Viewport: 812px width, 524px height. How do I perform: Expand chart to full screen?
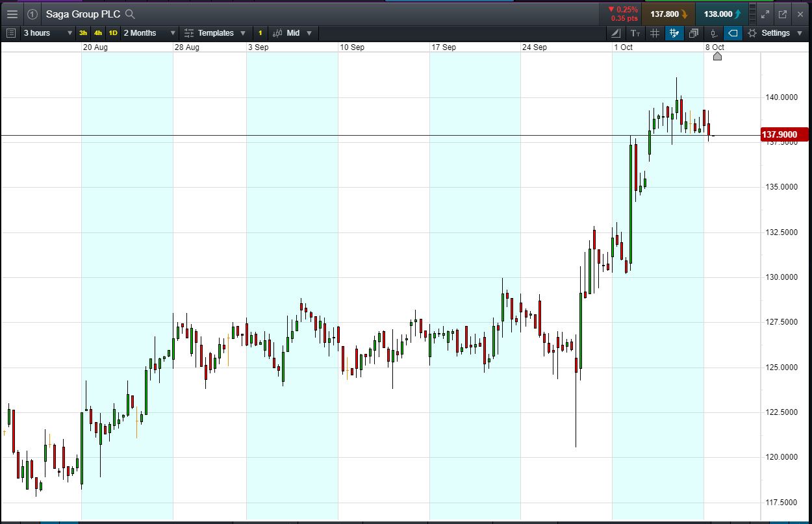765,14
